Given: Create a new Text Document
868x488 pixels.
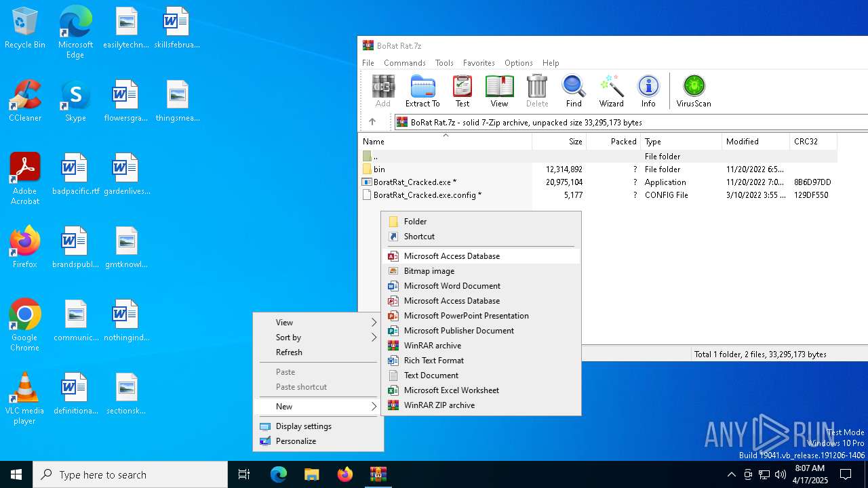Looking at the screenshot, I should (x=481, y=375).
